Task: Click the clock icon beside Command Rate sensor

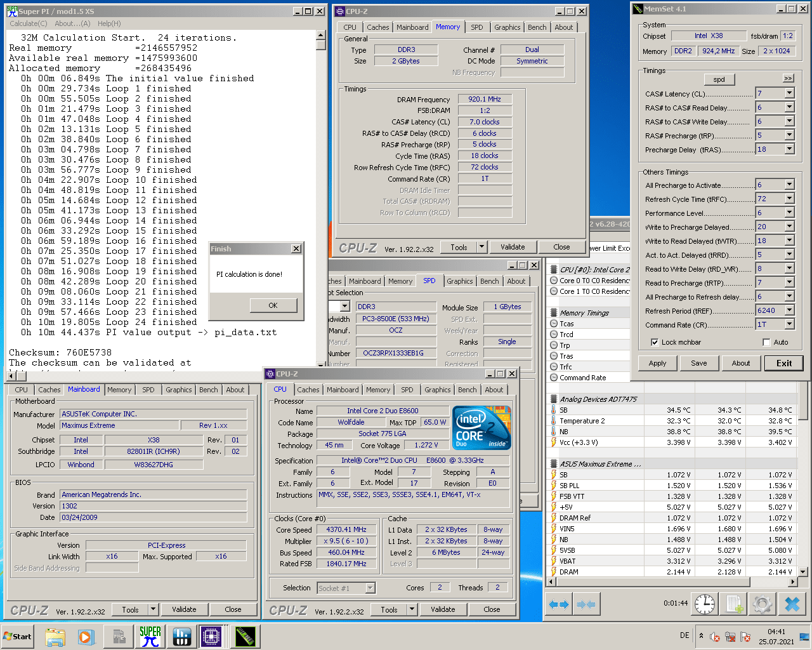Action: (x=554, y=378)
